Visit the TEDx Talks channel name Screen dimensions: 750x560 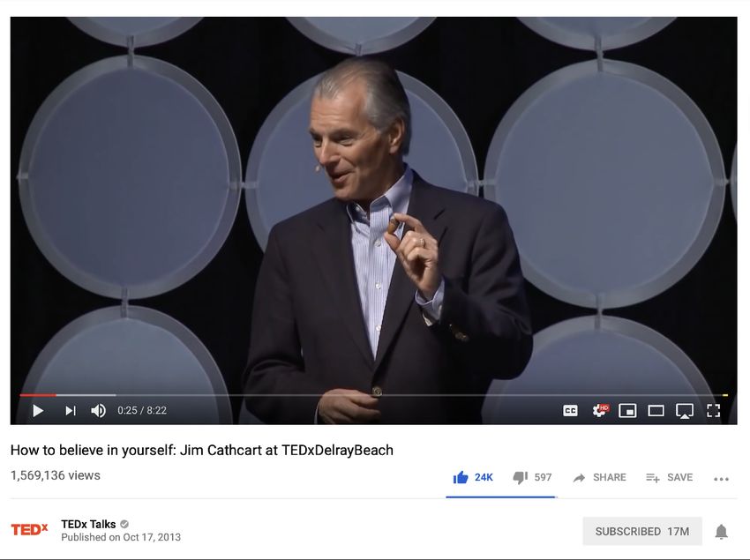tap(88, 524)
